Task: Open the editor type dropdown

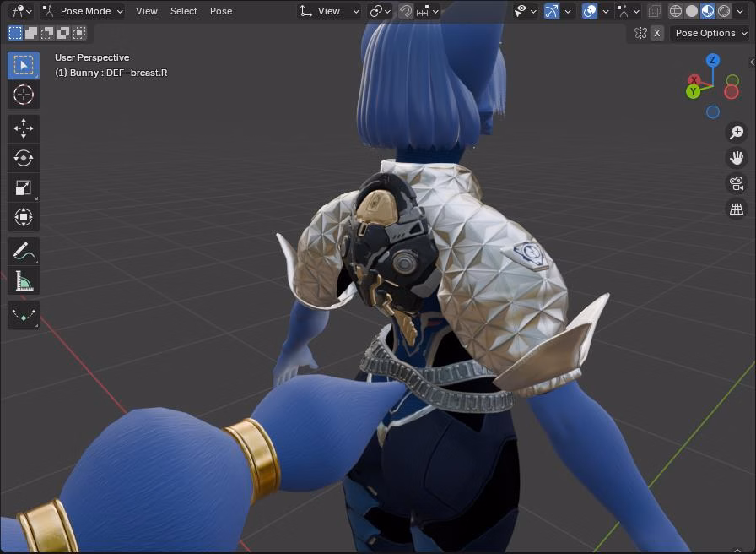Action: (22, 11)
